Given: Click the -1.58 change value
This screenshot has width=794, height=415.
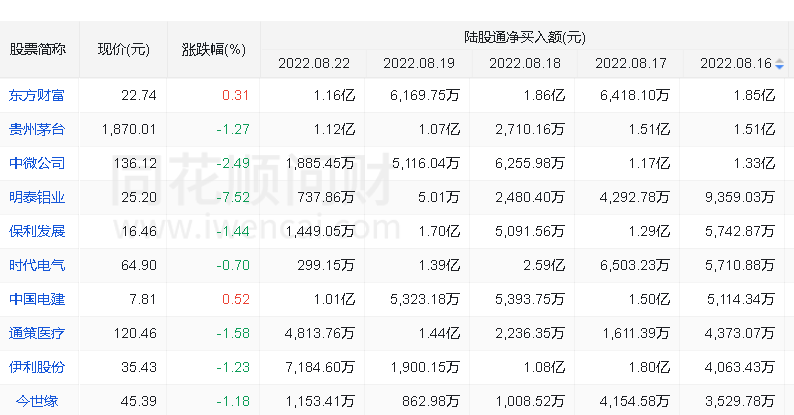Looking at the screenshot, I should 233,333.
